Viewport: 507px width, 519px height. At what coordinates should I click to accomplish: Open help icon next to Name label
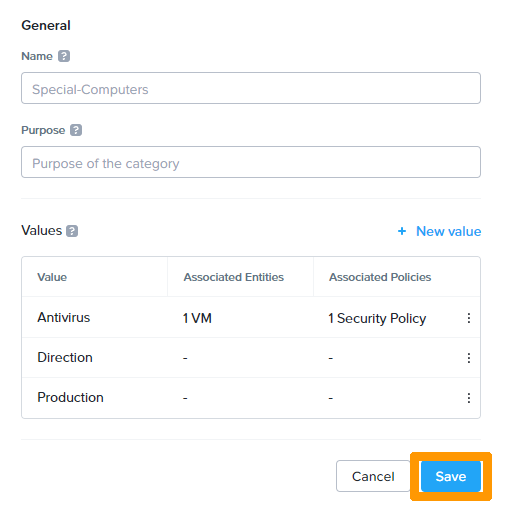[x=64, y=56]
